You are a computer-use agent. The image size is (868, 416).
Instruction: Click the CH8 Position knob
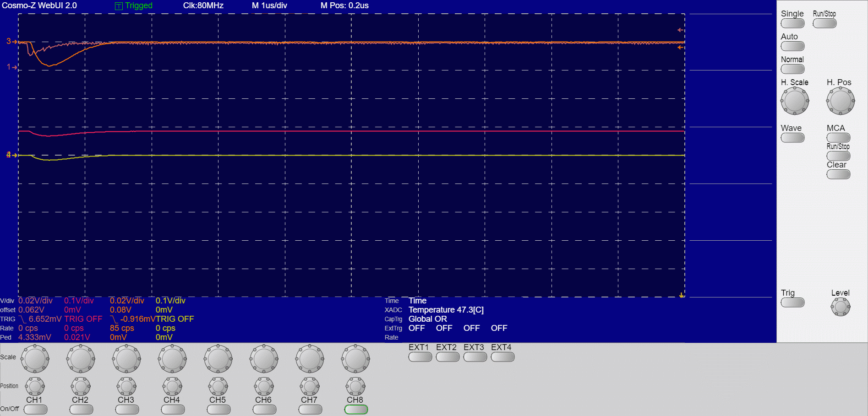point(355,387)
